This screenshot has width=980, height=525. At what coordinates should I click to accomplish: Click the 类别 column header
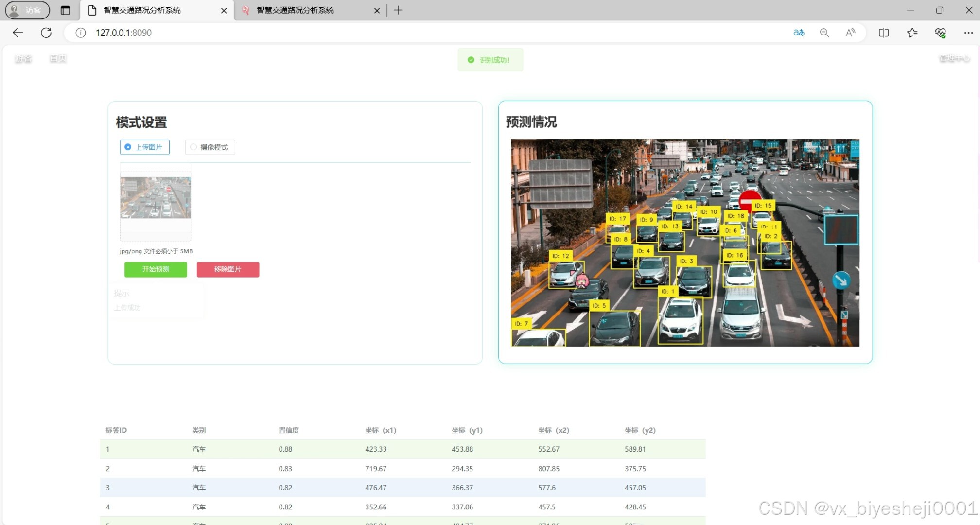point(199,430)
